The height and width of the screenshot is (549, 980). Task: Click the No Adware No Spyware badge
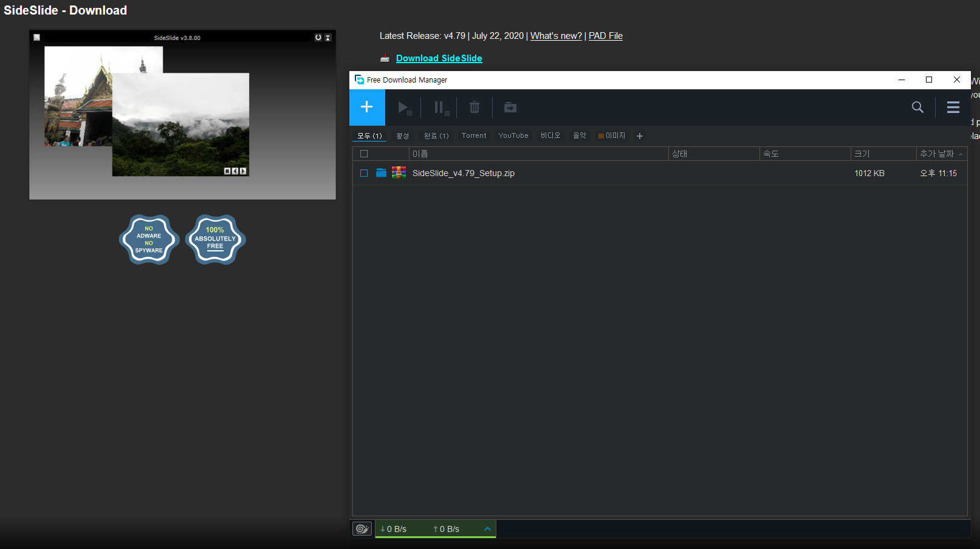tap(149, 239)
